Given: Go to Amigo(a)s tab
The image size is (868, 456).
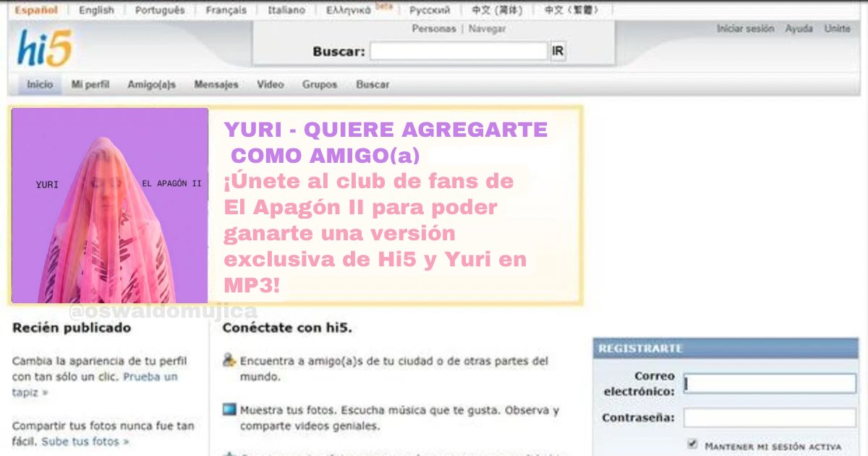Looking at the screenshot, I should click(x=152, y=85).
